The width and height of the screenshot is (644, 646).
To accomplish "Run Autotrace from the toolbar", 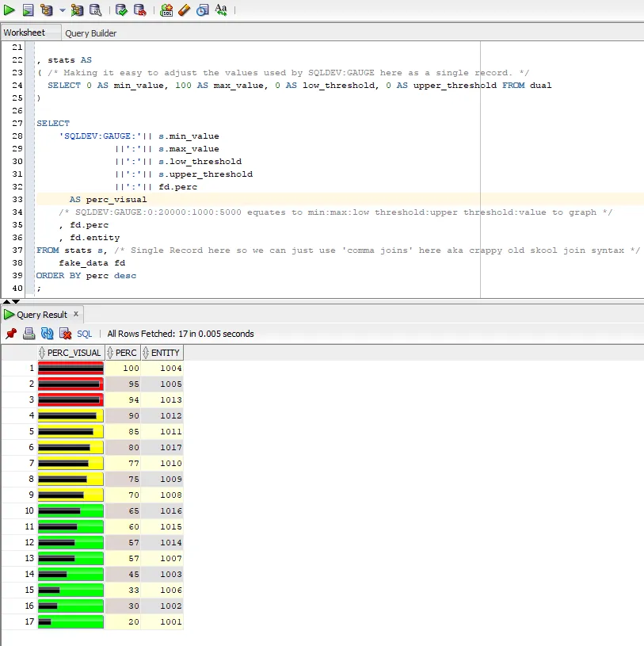I will [77, 10].
